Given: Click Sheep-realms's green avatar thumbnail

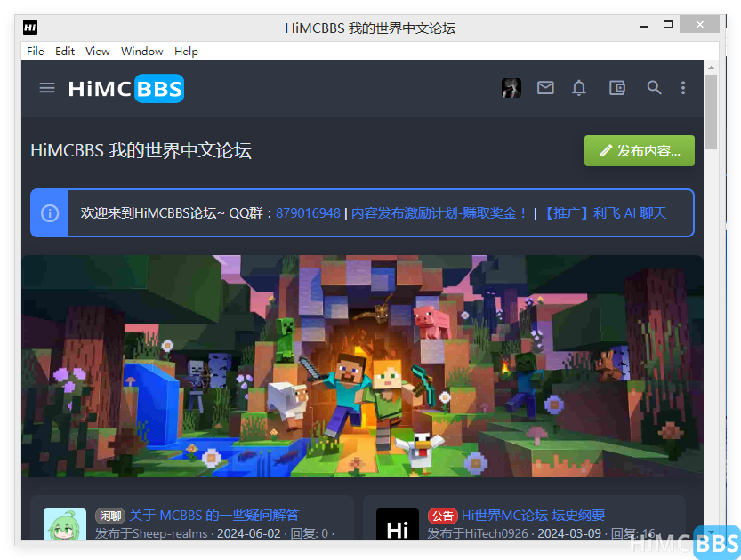Looking at the screenshot, I should 64,524.
